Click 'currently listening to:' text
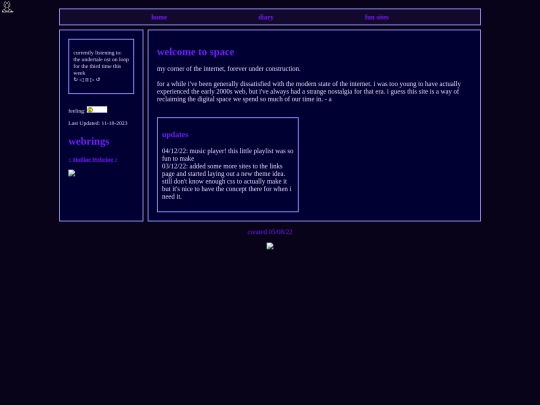Screen dimensions: 540x405 (97, 53)
